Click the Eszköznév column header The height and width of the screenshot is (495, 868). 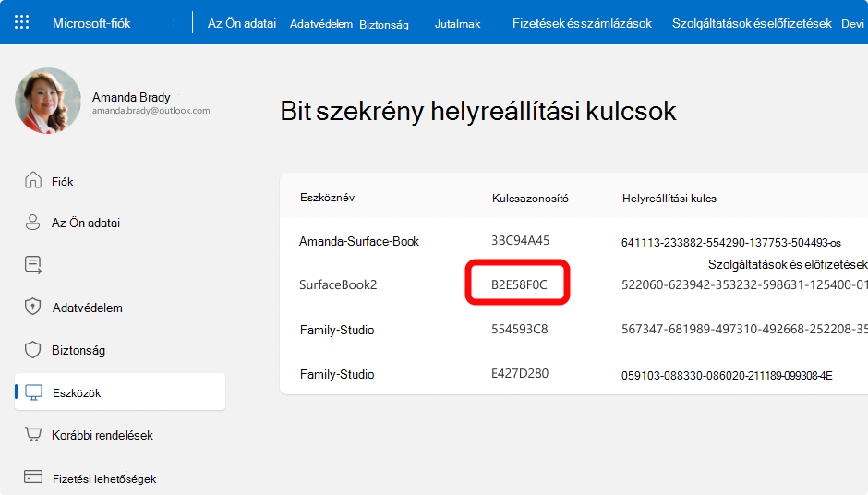[327, 198]
